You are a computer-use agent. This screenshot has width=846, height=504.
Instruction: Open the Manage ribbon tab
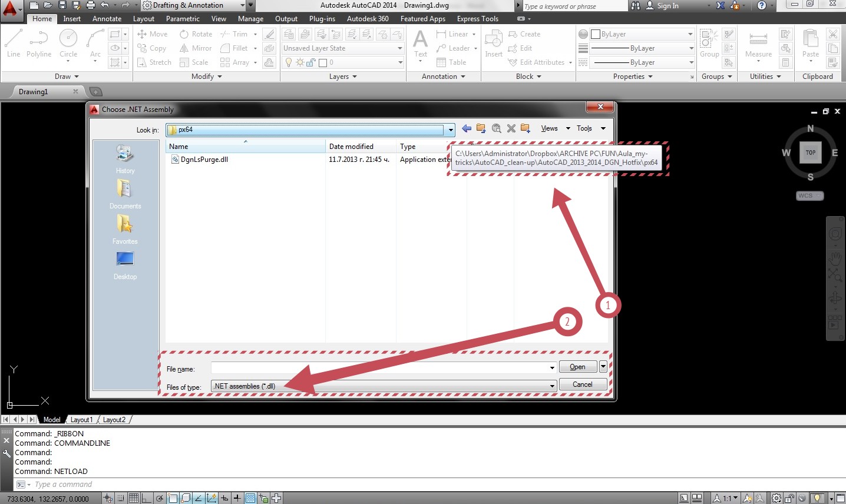coord(250,19)
